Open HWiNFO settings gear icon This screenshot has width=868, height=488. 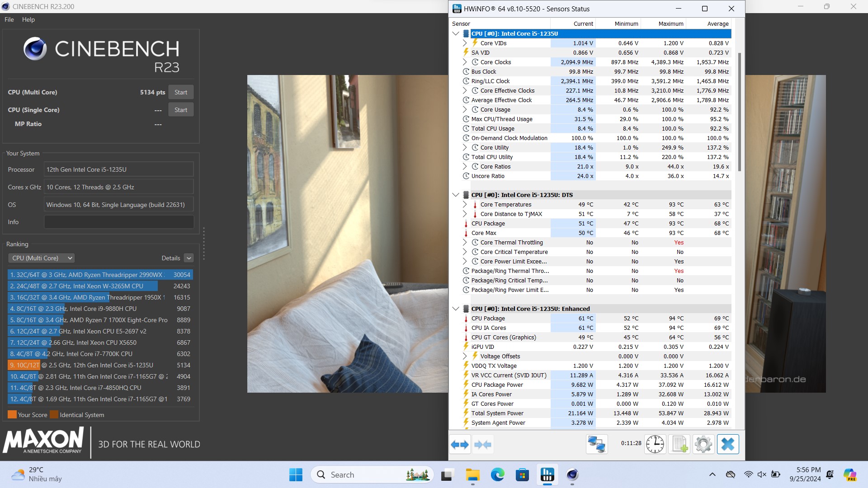pyautogui.click(x=703, y=445)
